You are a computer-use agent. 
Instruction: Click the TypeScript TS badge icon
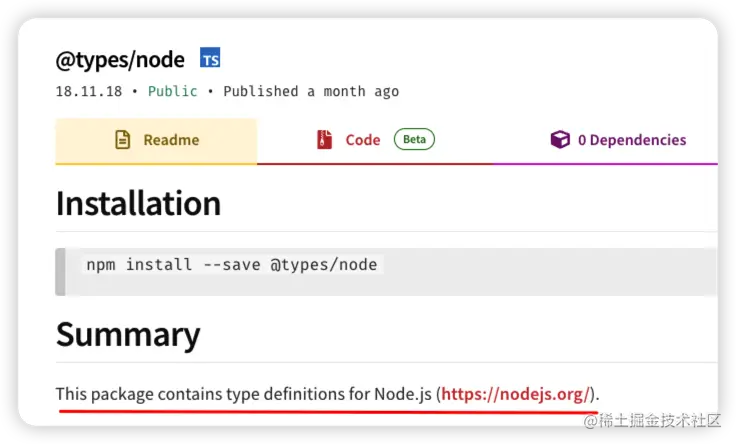(x=210, y=58)
